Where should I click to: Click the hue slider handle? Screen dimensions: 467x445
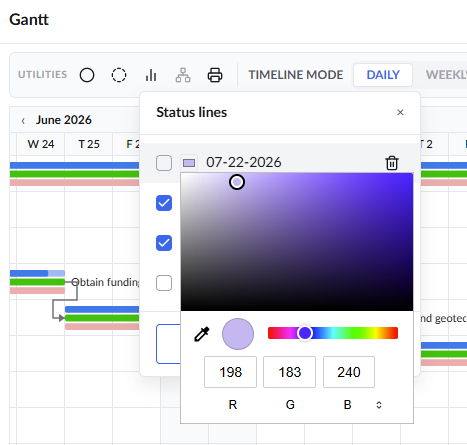[305, 333]
